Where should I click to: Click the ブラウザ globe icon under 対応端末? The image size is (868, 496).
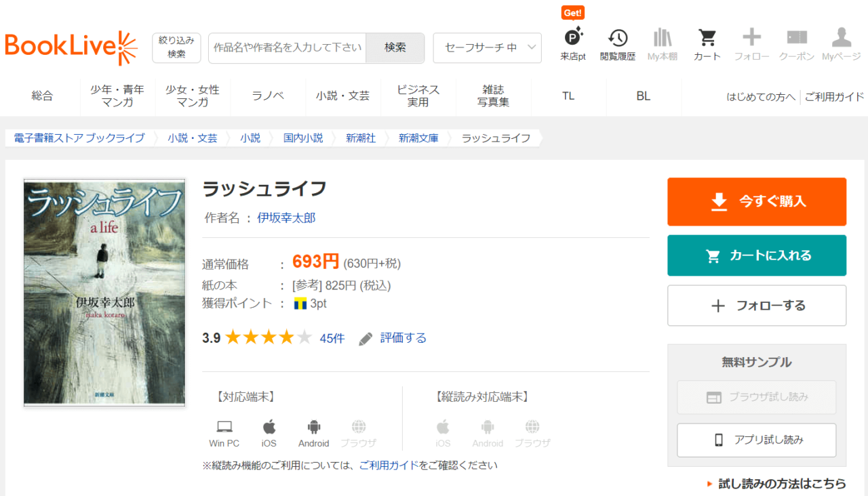coord(359,427)
